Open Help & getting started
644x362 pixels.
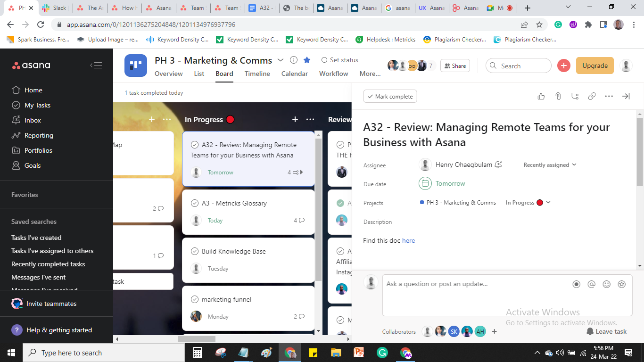[x=52, y=330]
